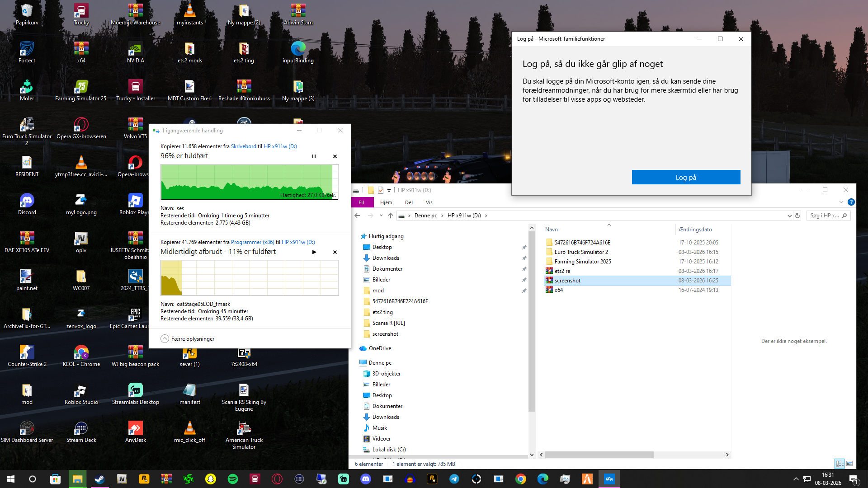Image resolution: width=868 pixels, height=488 pixels.
Task: Click the Roblox Studio desktop icon
Action: 81,391
